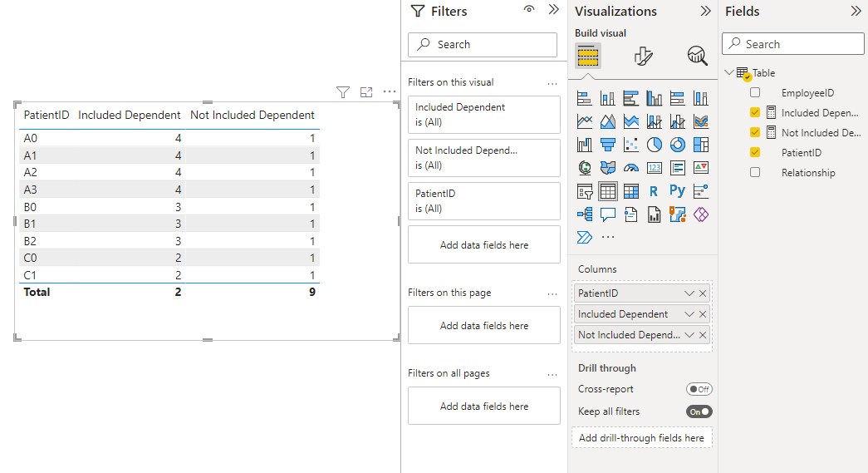Open Focus mode for the table visual

point(366,92)
